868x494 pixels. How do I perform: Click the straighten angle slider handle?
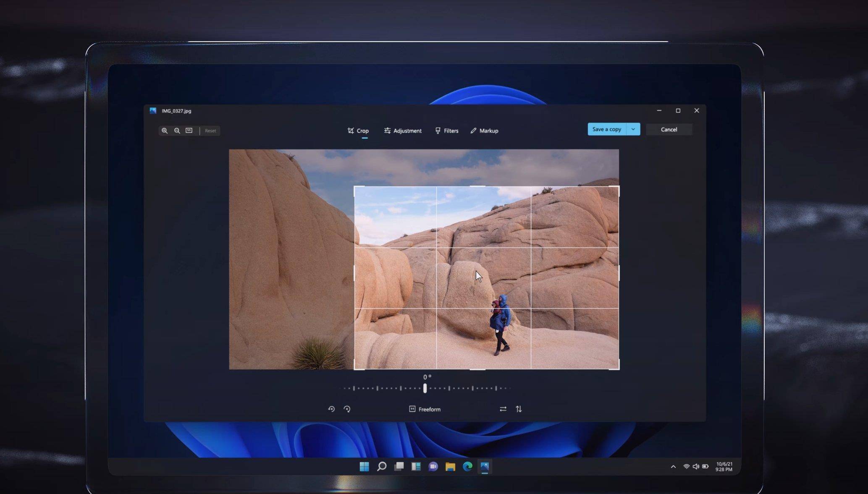[x=425, y=388]
